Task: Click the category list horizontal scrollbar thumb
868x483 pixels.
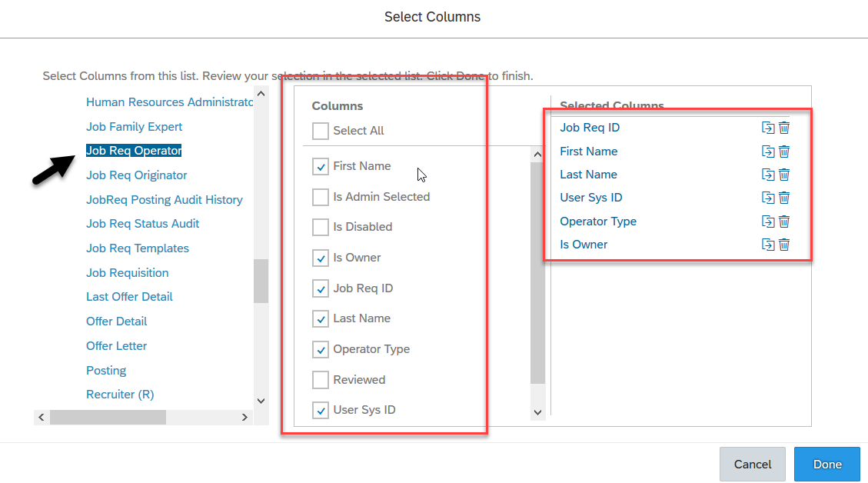Action: [108, 417]
